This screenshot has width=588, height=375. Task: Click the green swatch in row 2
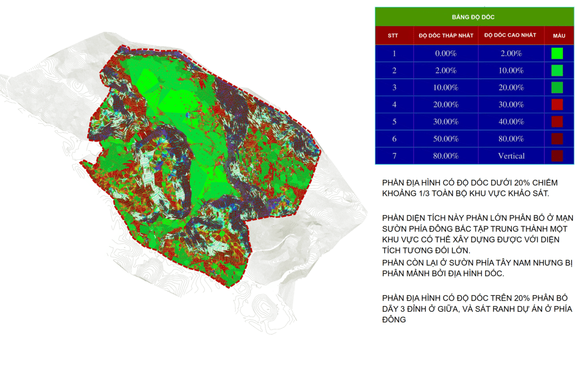click(557, 70)
